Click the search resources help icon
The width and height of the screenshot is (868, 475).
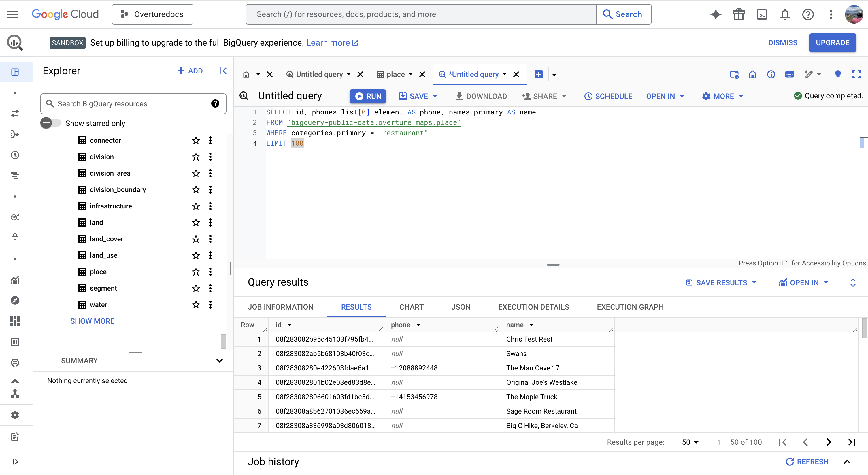(215, 103)
